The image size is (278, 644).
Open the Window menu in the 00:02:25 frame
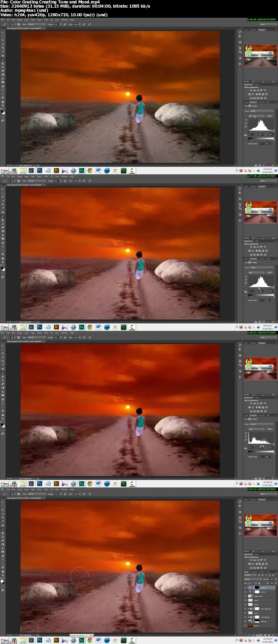(65, 333)
